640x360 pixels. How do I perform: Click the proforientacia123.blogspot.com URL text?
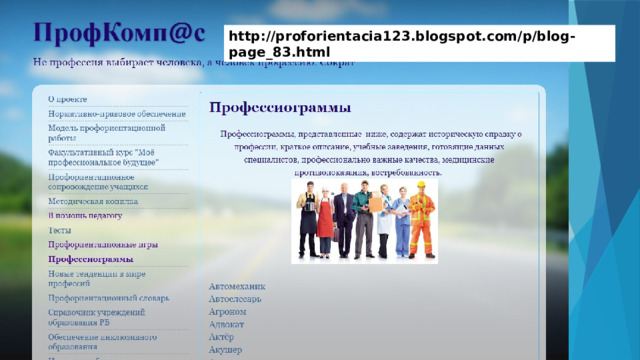click(402, 44)
